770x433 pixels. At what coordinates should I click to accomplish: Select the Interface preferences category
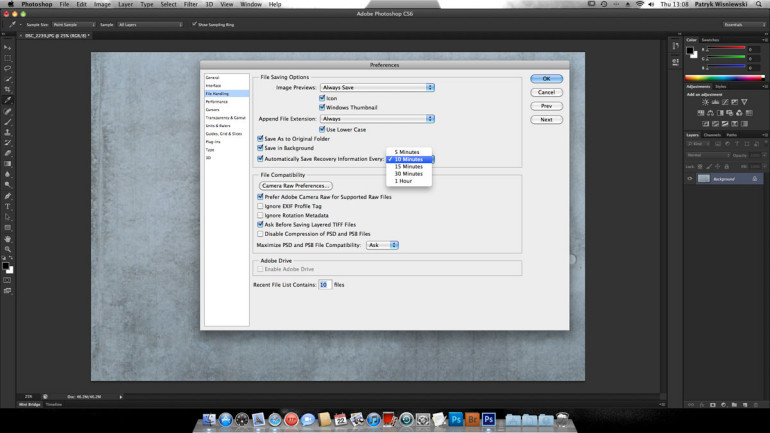pyautogui.click(x=213, y=85)
